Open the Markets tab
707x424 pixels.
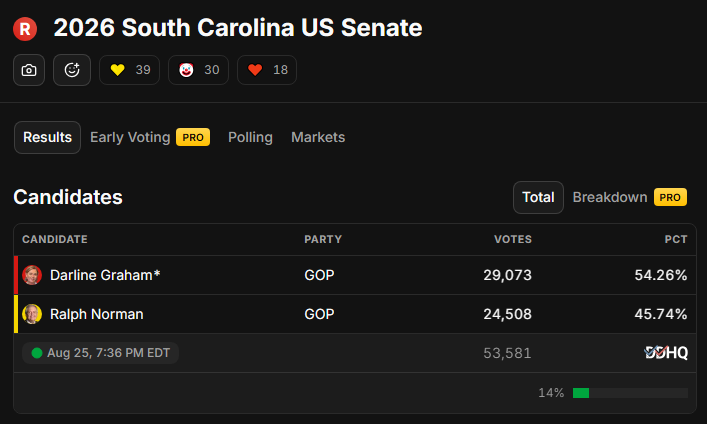(x=318, y=137)
